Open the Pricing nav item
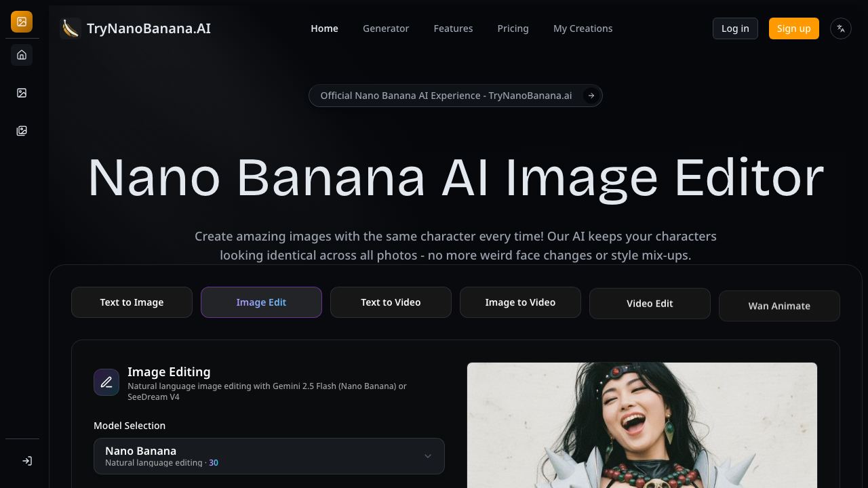Image resolution: width=868 pixels, height=488 pixels. click(x=513, y=28)
